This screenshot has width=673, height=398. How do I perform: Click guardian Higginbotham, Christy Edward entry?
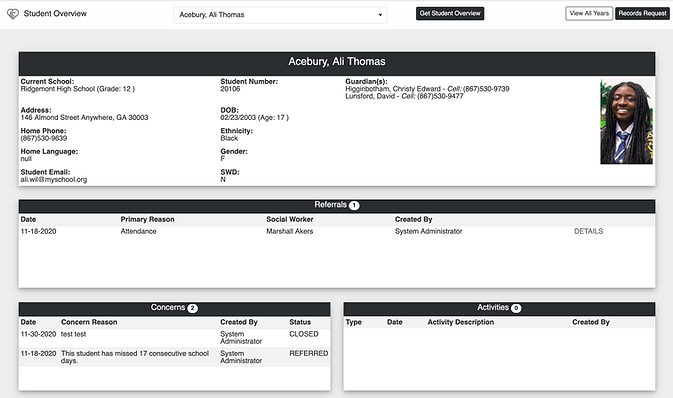(x=427, y=89)
